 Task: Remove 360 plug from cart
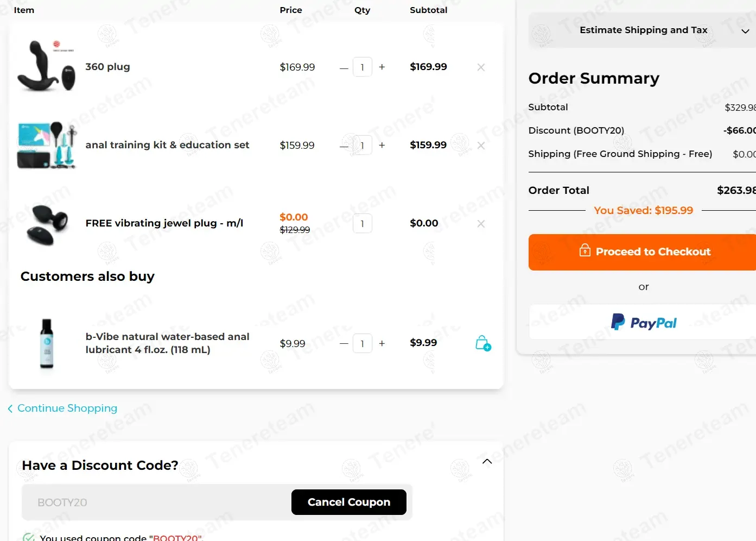pyautogui.click(x=481, y=67)
